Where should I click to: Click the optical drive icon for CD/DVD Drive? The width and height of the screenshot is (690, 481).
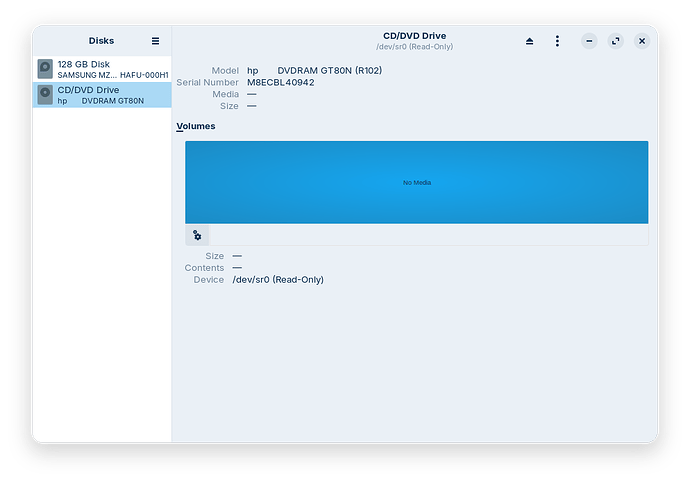46,95
